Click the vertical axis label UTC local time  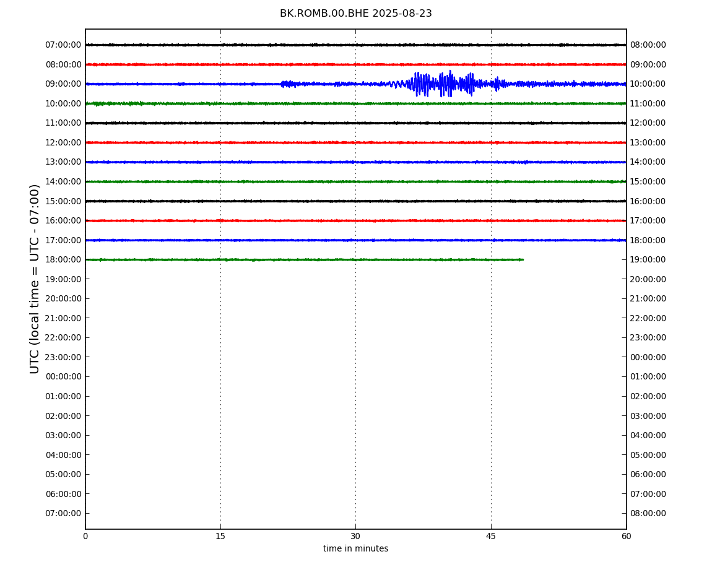(35, 279)
